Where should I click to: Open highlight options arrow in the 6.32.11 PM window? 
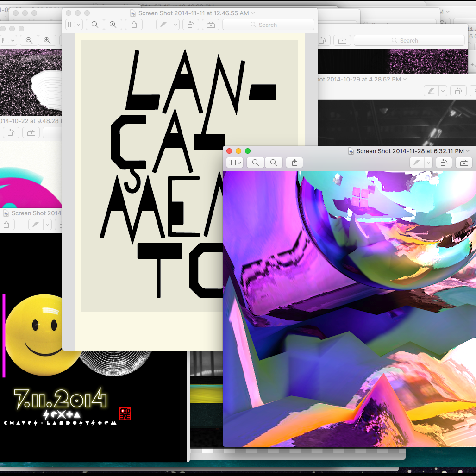[428, 163]
